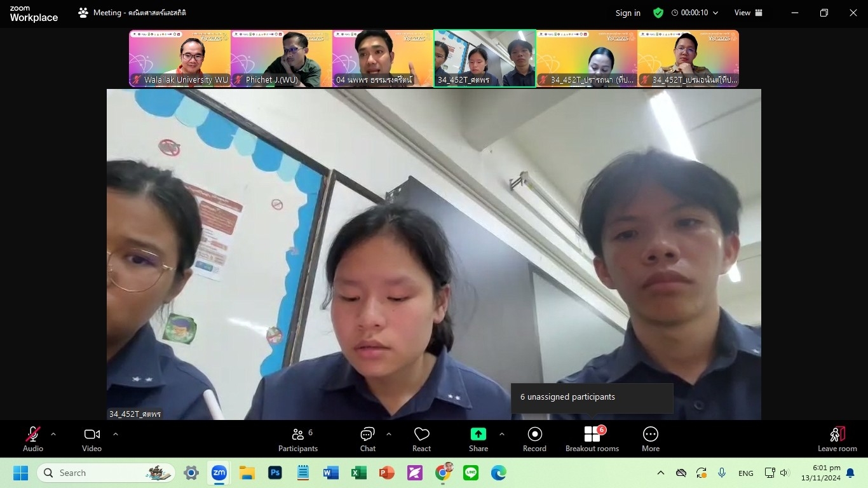Screen dimensions: 868x488
Task: Open the Chat panel
Action: (367, 439)
